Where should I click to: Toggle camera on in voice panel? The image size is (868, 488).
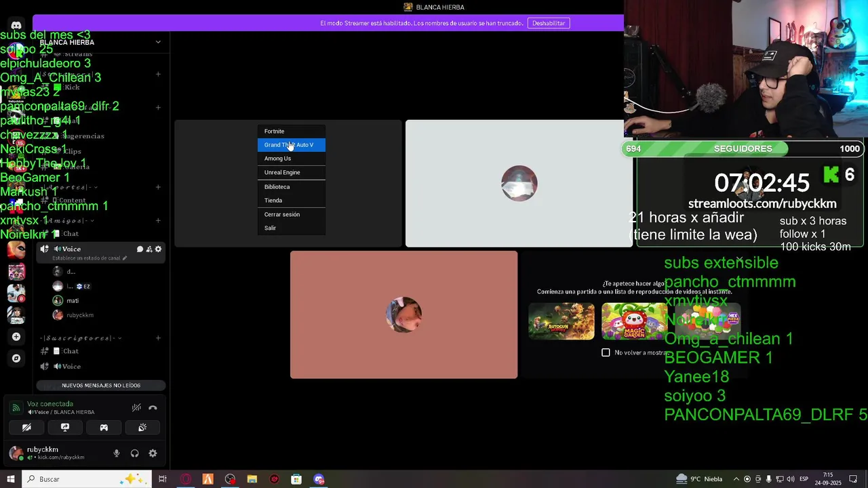click(x=26, y=428)
